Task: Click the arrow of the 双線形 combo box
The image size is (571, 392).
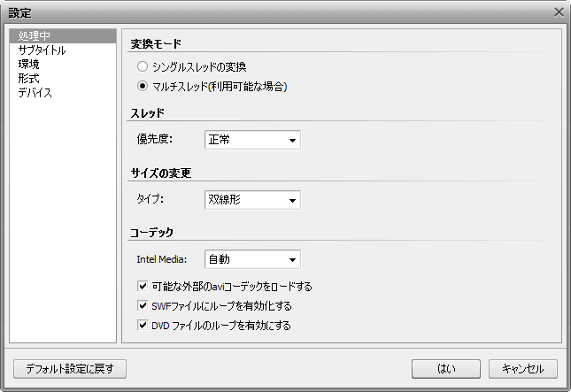Action: pyautogui.click(x=292, y=200)
